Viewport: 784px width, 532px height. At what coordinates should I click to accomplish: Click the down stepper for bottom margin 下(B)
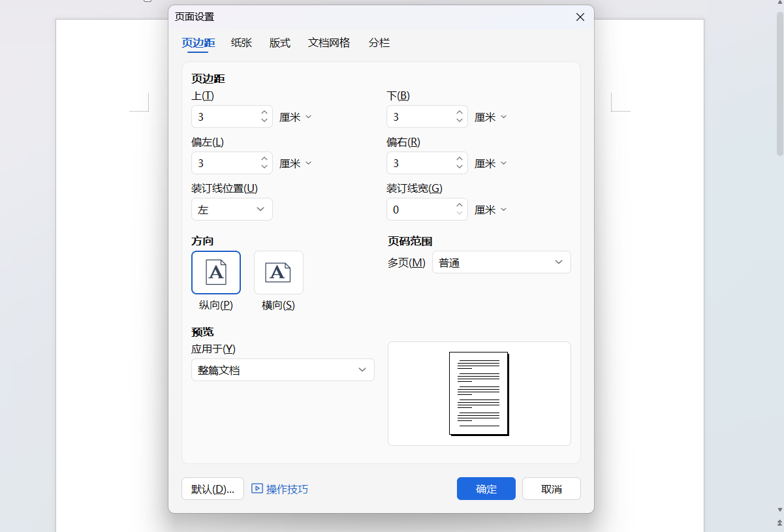[x=459, y=121]
